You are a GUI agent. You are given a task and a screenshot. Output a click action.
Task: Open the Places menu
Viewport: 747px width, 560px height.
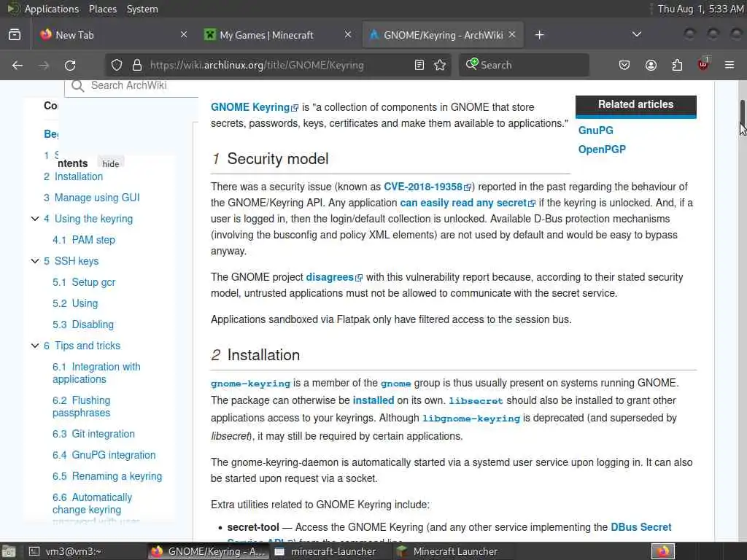103,9
